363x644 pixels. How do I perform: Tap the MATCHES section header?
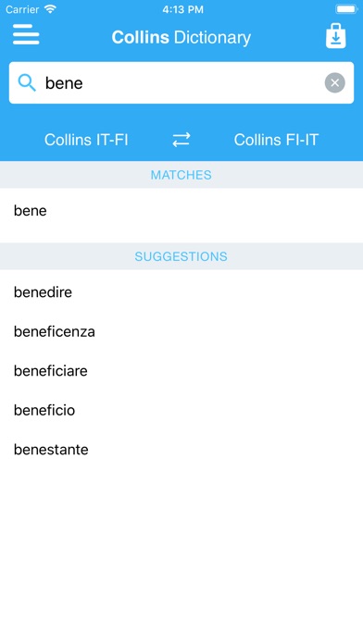click(181, 175)
